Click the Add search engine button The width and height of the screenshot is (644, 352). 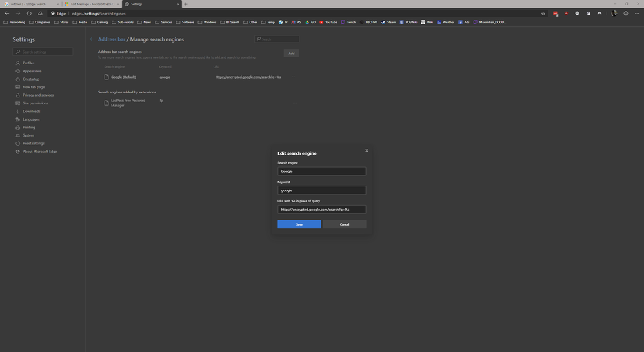point(291,54)
